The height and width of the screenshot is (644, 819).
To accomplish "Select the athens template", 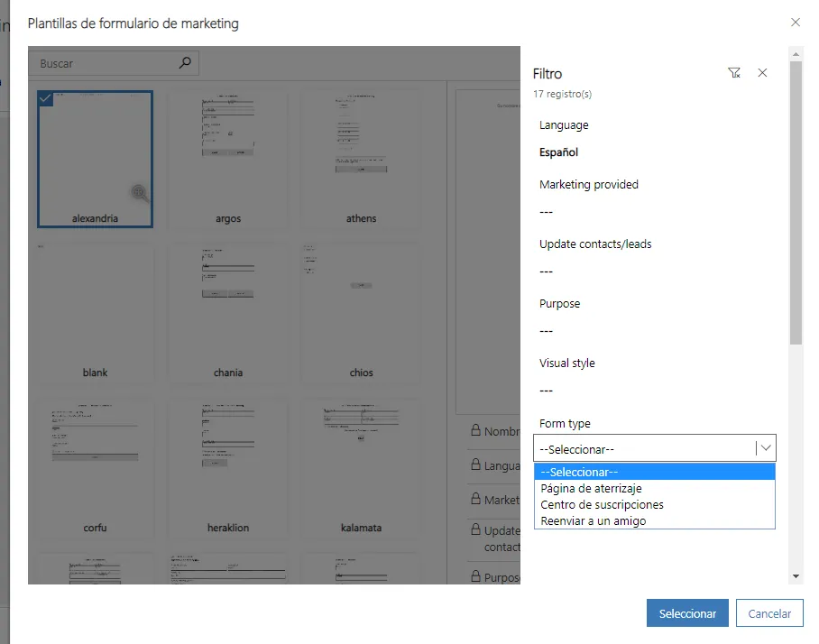I will [x=361, y=160].
